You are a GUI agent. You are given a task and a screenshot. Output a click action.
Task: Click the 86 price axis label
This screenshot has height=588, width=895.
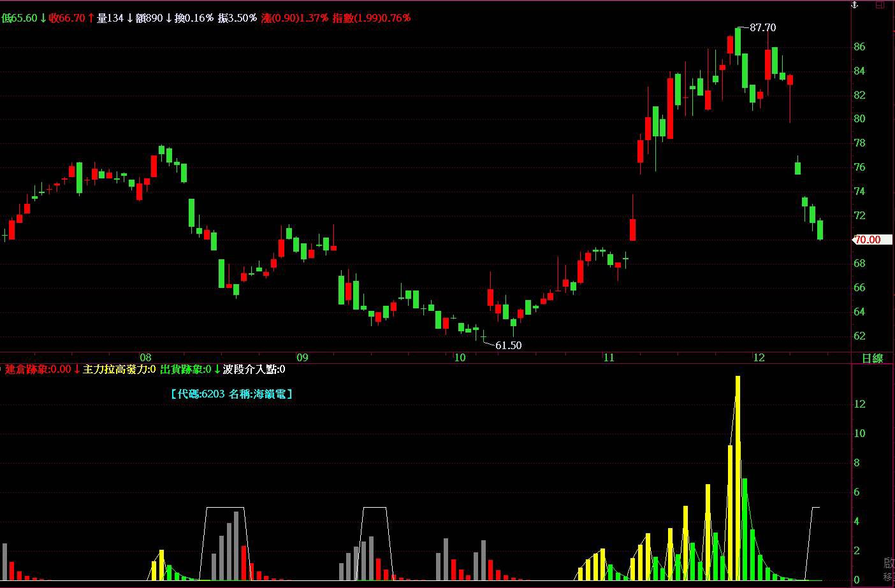859,47
